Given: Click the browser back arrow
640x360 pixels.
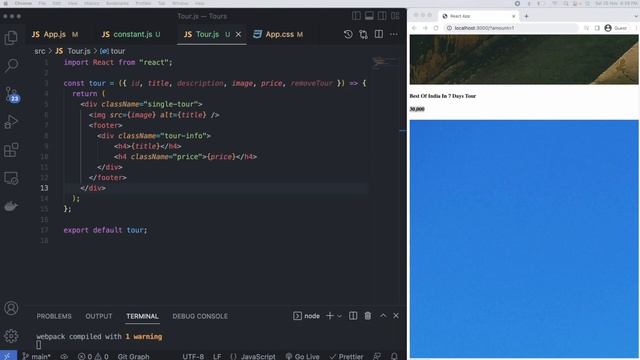Looking at the screenshot, I should pos(414,28).
